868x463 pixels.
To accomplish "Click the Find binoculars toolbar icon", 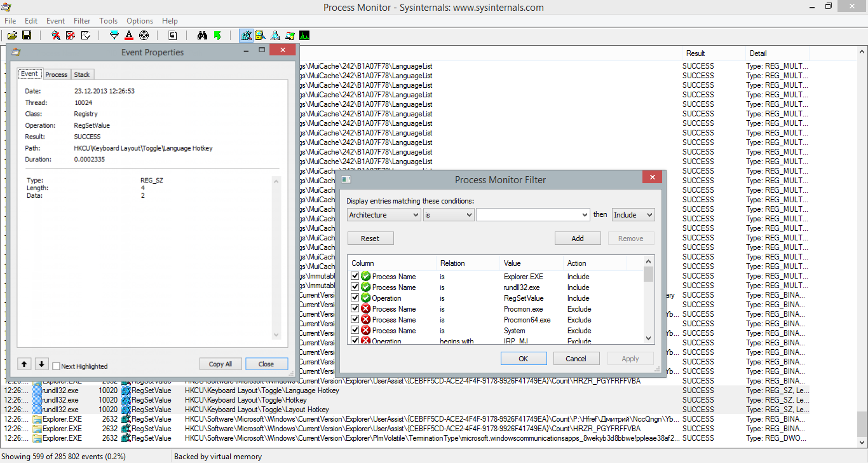I will 202,36.
